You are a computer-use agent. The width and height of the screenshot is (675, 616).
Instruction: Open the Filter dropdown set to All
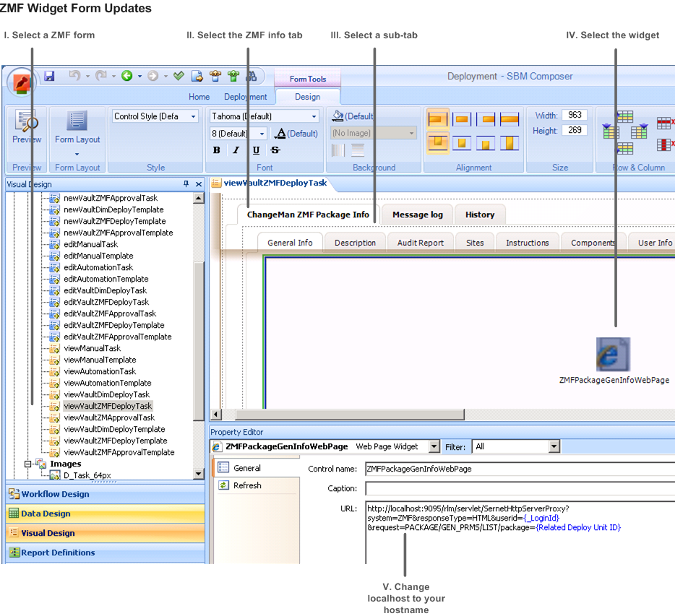(554, 446)
